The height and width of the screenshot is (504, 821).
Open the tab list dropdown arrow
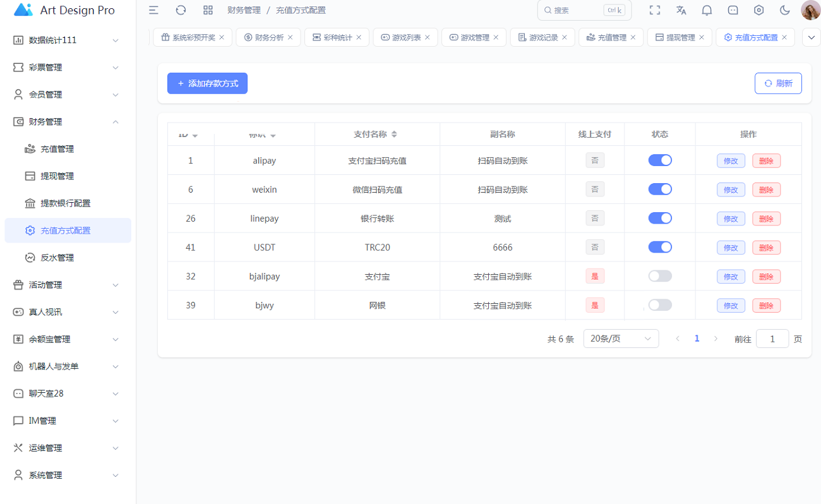tap(811, 37)
